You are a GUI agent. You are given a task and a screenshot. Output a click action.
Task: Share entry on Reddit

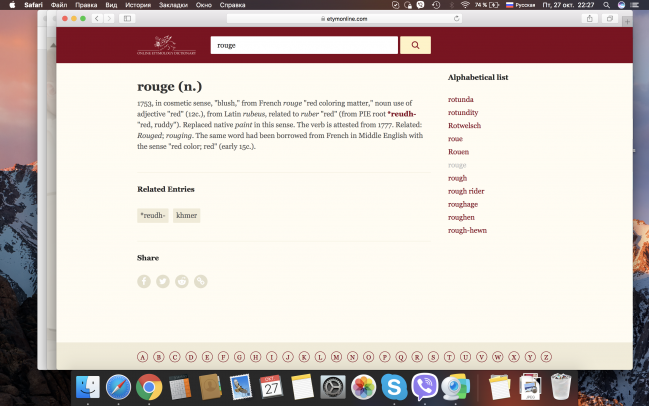(182, 282)
